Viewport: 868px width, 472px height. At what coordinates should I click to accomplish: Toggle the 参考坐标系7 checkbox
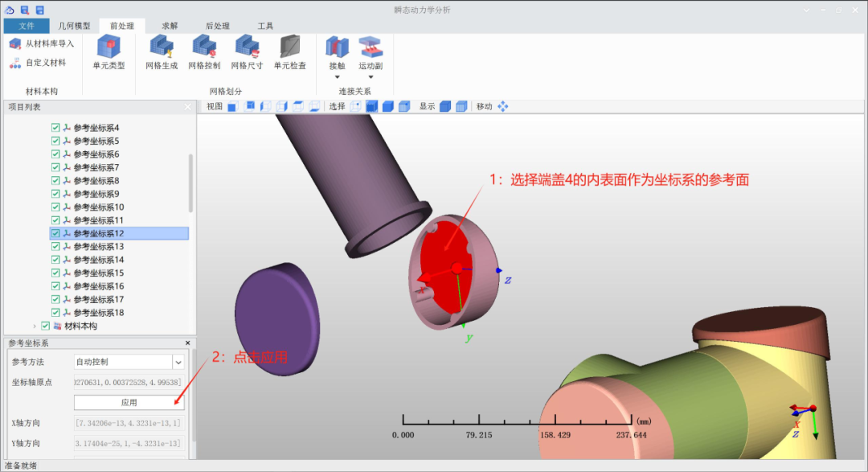(55, 167)
